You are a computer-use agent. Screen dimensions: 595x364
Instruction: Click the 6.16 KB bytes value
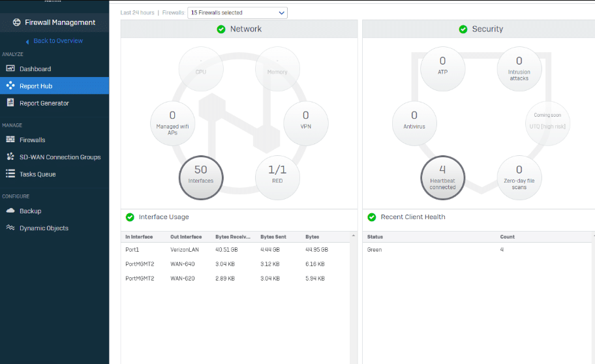tap(315, 264)
